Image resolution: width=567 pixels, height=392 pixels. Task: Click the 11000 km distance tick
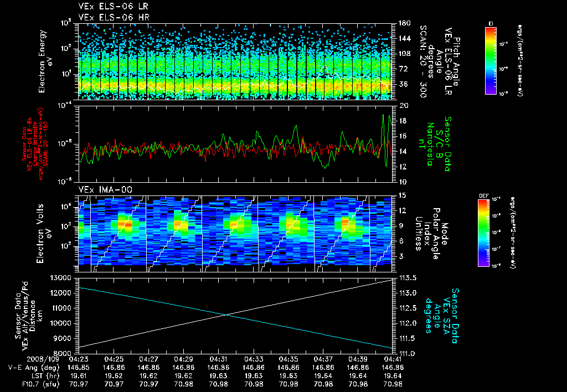pos(61,308)
